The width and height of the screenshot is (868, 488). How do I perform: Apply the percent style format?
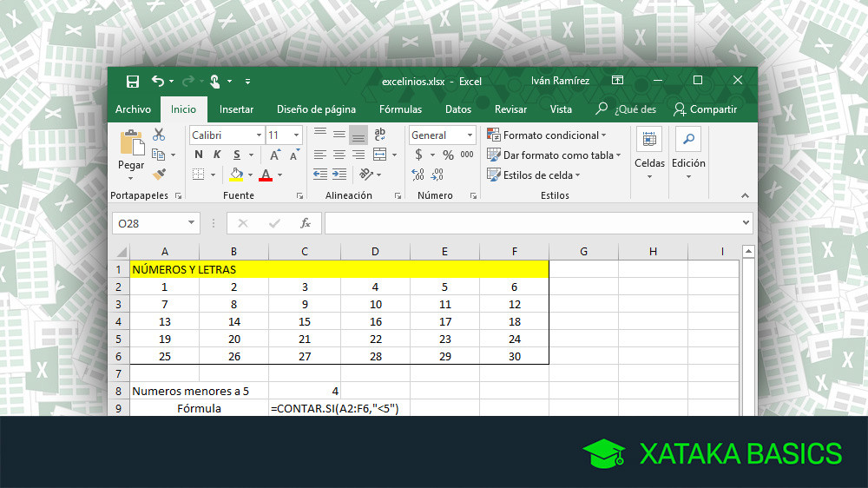pos(448,155)
